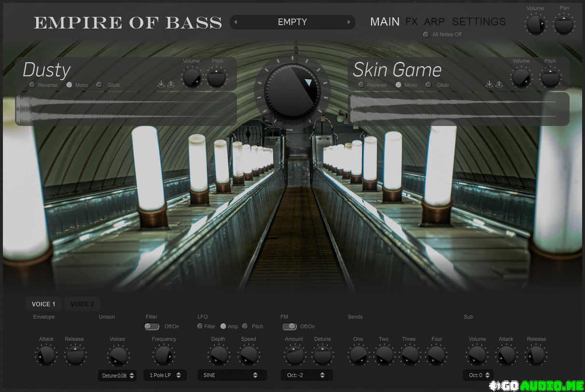Screen dimensions: 585x392
Task: Click the Sub Volume knob
Action: pyautogui.click(x=477, y=356)
